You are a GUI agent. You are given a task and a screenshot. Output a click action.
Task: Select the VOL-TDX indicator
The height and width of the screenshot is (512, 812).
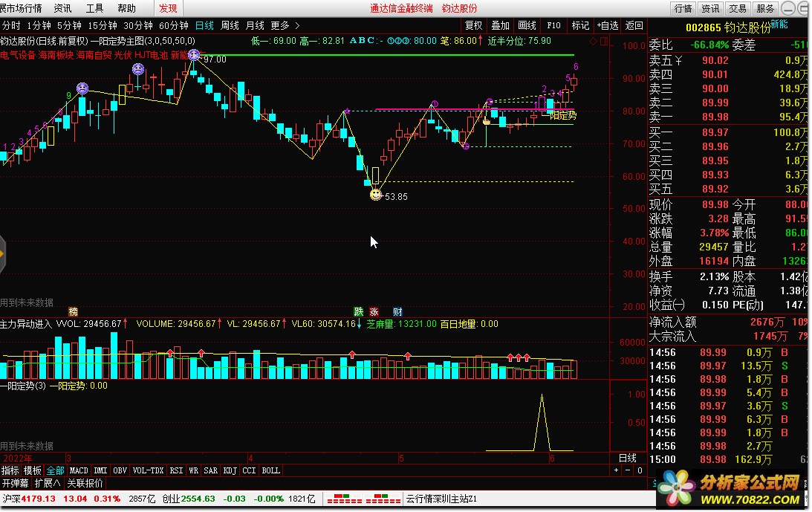[148, 470]
